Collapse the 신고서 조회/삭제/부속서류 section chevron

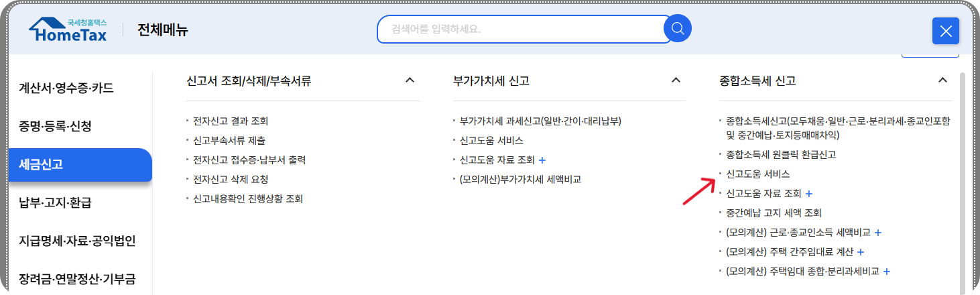(410, 80)
